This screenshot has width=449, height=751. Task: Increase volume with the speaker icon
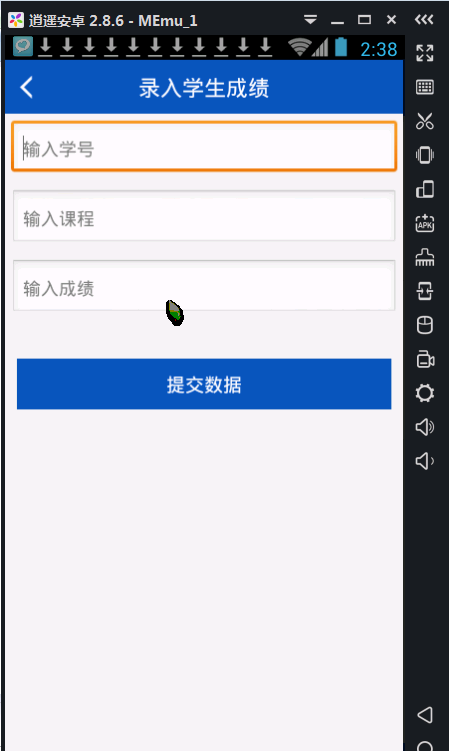425,427
